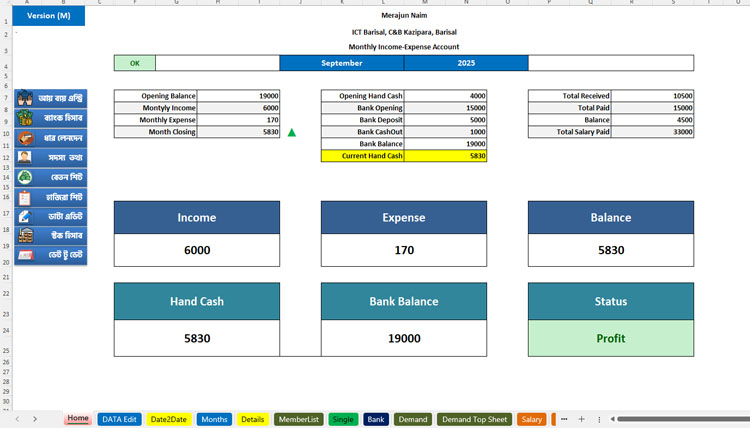Click the Balance card header
This screenshot has width=750, height=428.
point(611,218)
